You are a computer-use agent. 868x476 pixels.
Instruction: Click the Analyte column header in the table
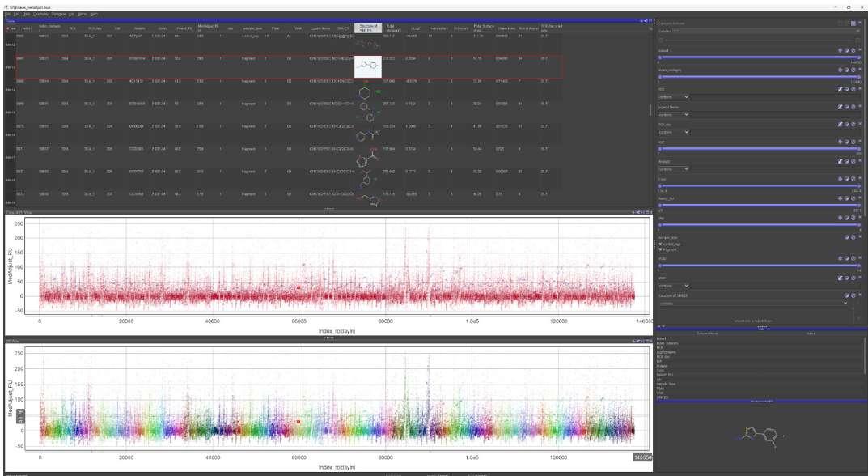[x=139, y=28]
